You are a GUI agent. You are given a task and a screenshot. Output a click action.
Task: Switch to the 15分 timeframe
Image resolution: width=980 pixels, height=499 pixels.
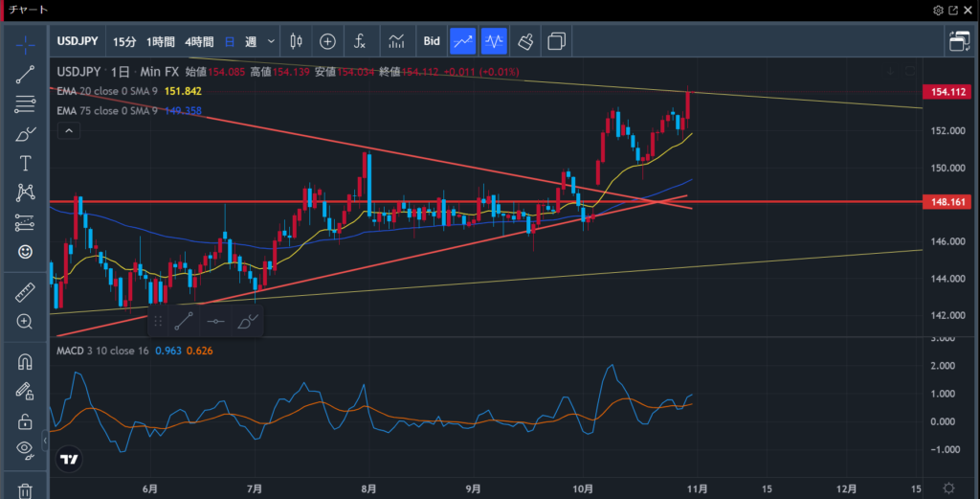coord(124,41)
